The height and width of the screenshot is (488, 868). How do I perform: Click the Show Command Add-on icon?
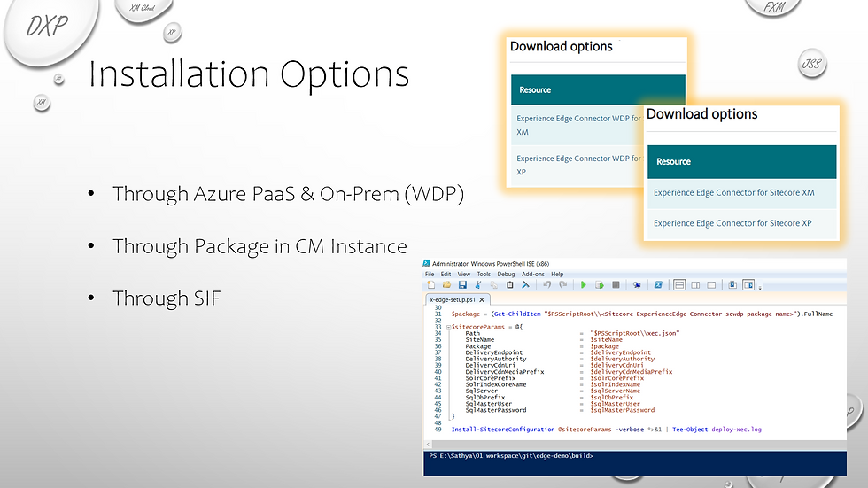(x=748, y=285)
